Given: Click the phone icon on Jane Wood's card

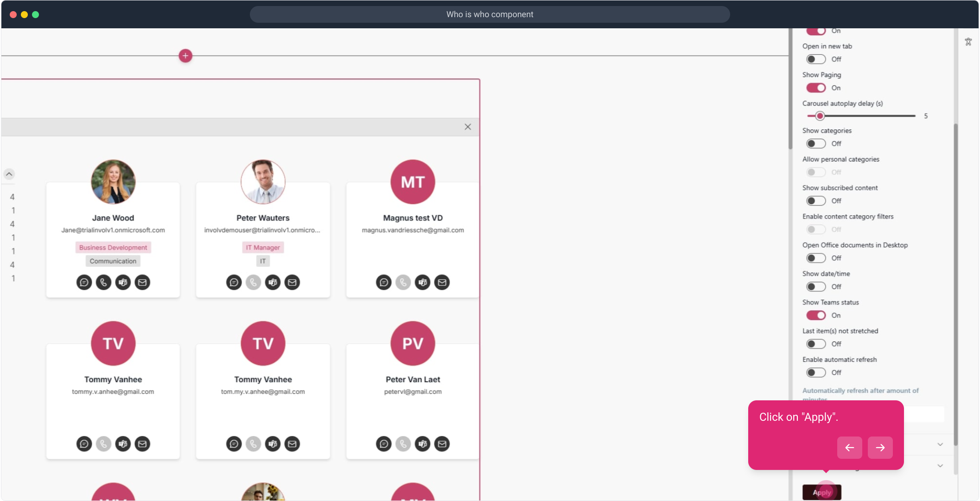Looking at the screenshot, I should pos(103,282).
